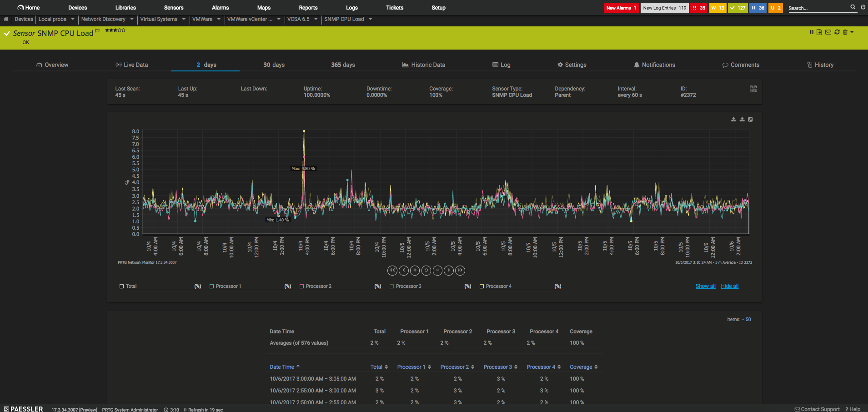Click into the Search input field
Image resolution: width=868 pixels, height=412 pixels.
(818, 8)
